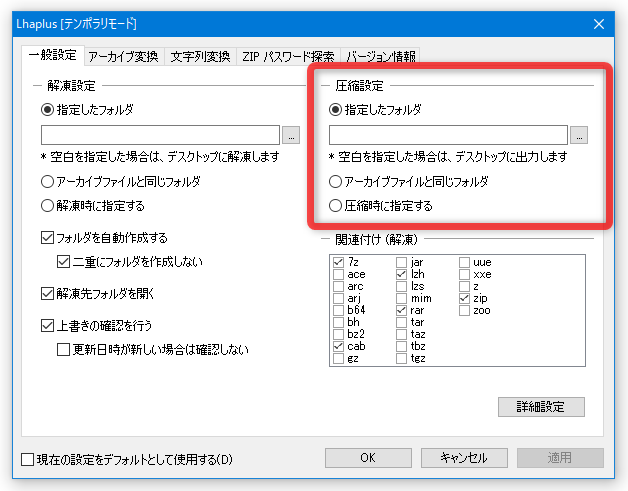The width and height of the screenshot is (628, 491).
Task: Browse for compression folder with ... button
Action: click(579, 135)
